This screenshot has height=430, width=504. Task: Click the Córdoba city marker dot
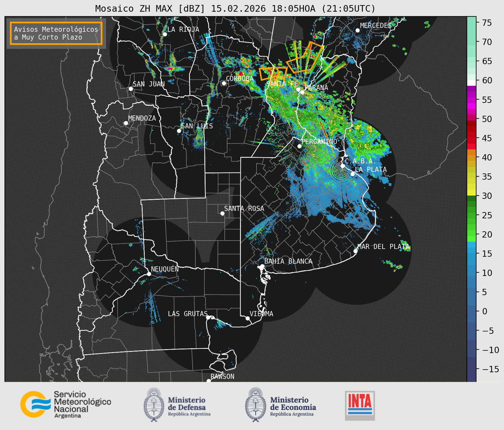click(224, 83)
